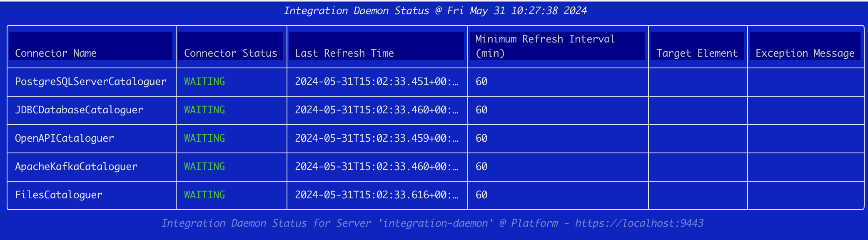The height and width of the screenshot is (240, 868).
Task: Click WAITING status for FilesCataloguer
Action: [205, 195]
